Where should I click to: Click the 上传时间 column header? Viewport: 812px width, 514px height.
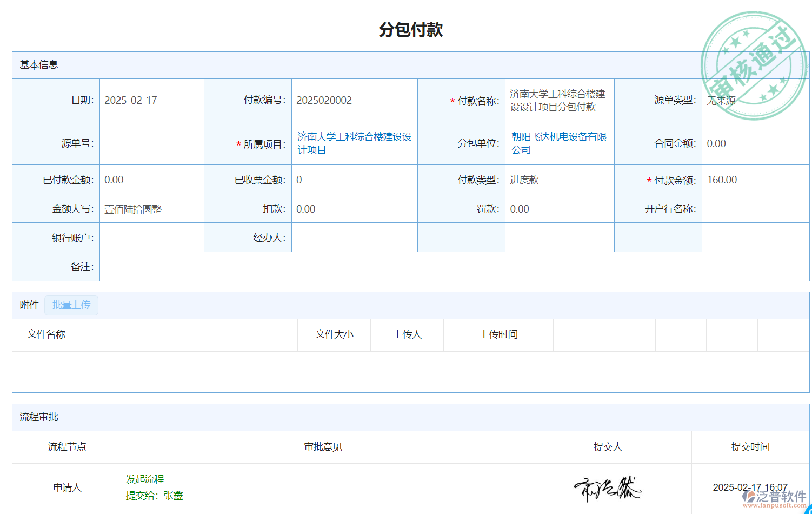498,334
